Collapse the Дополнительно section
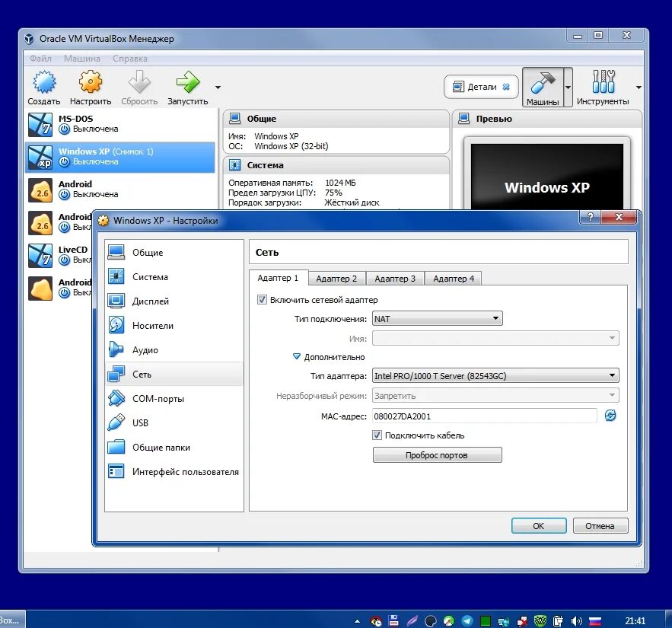672x628 pixels. (296, 357)
